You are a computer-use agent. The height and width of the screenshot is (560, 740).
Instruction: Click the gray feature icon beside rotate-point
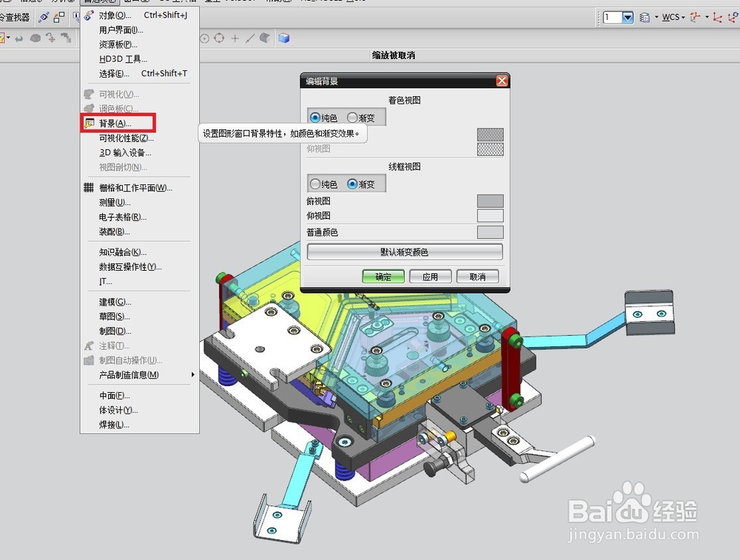click(66, 38)
